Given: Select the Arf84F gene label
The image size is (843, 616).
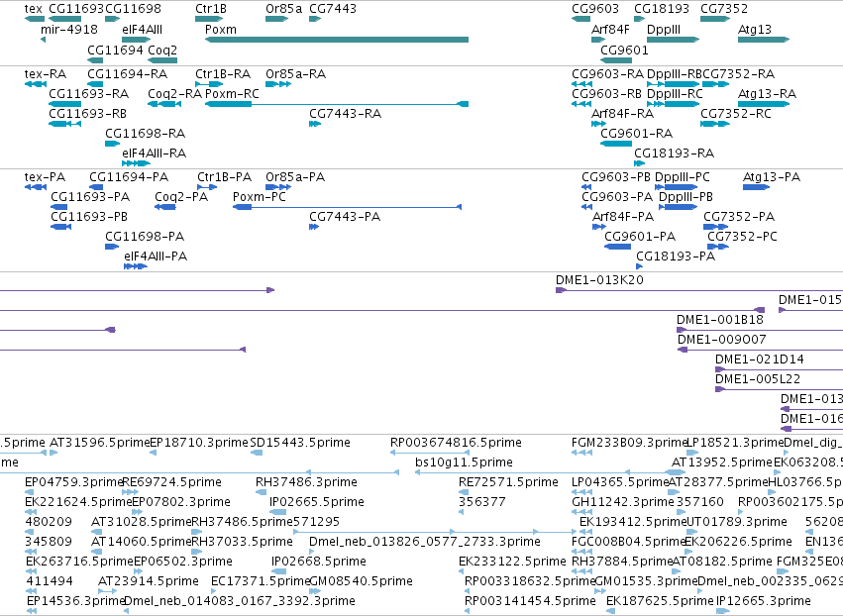Looking at the screenshot, I should point(610,29).
